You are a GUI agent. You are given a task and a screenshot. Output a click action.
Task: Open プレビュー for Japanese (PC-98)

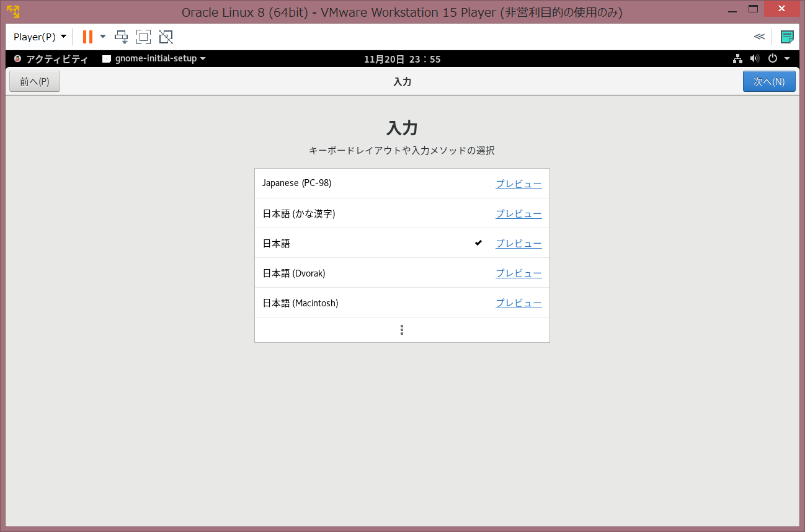(x=518, y=184)
